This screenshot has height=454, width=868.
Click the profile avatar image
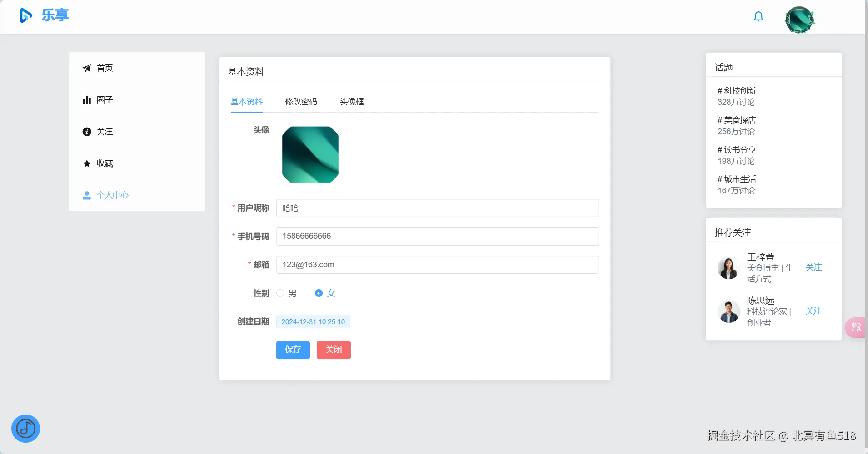tap(310, 155)
